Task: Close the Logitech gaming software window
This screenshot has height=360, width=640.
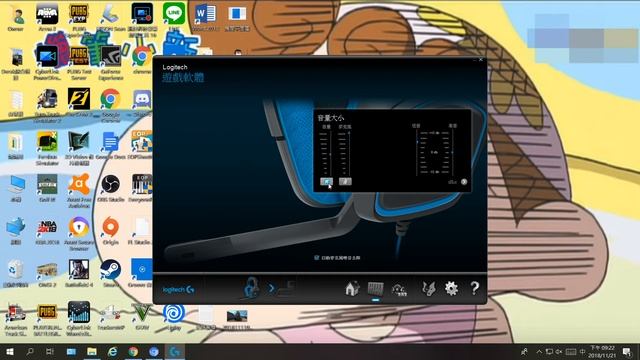Action: point(481,60)
